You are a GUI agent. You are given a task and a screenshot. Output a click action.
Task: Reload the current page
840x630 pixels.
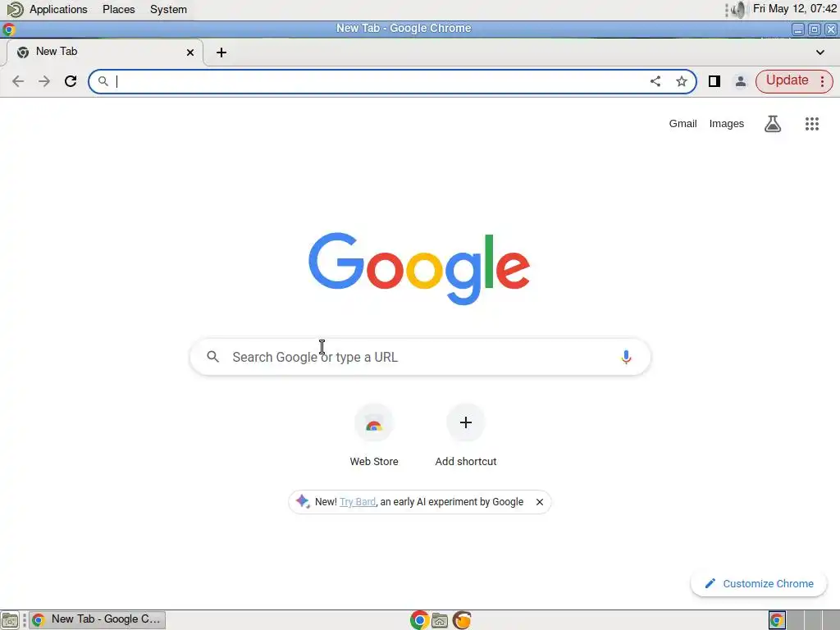pyautogui.click(x=71, y=81)
